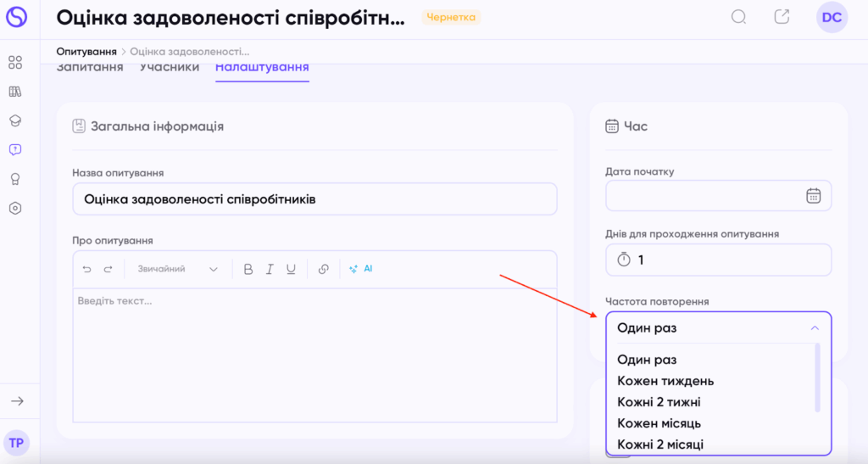Click the search magnifier icon in header
Viewport: 868px width, 464px height.
click(x=738, y=17)
